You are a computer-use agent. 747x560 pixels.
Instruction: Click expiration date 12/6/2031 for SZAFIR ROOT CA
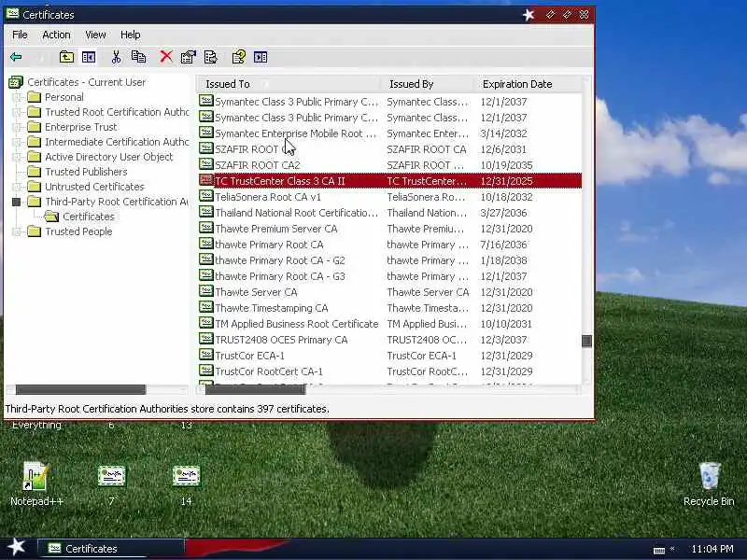(503, 149)
